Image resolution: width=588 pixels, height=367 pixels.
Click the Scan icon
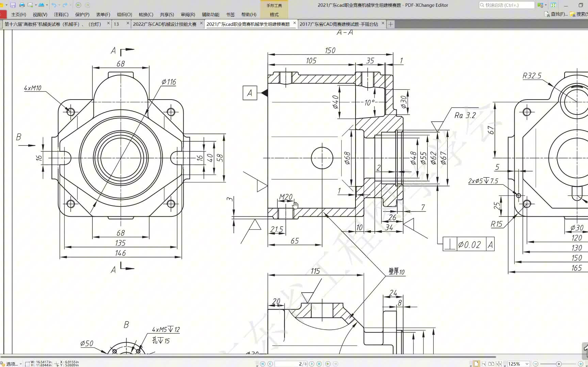[41, 5]
